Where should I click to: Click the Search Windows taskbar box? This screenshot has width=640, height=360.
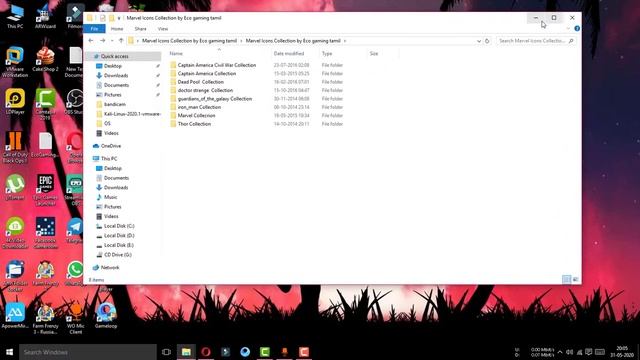click(88, 352)
